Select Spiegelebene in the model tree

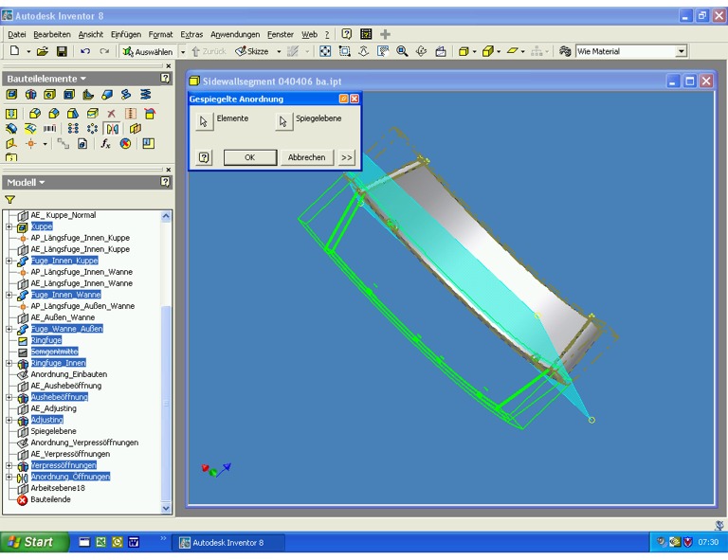[x=53, y=431]
